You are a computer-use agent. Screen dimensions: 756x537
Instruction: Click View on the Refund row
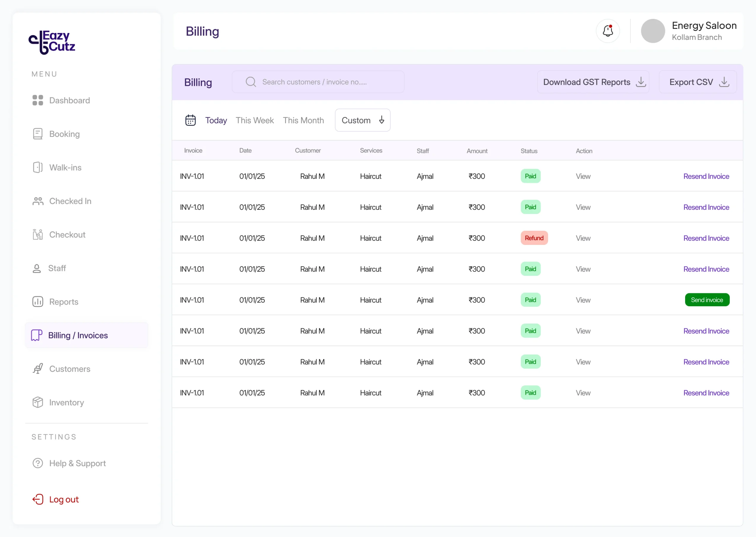pyautogui.click(x=583, y=238)
